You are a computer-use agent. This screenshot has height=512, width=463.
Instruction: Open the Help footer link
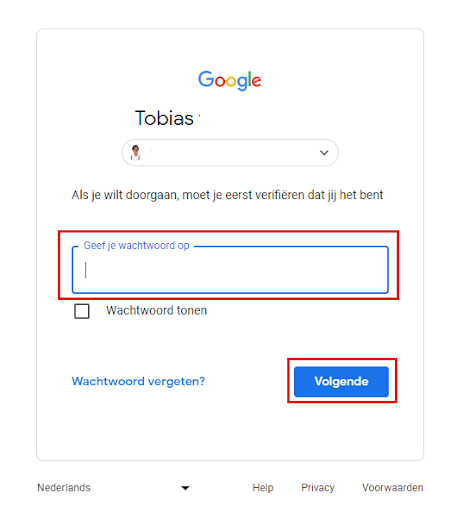[x=263, y=488]
